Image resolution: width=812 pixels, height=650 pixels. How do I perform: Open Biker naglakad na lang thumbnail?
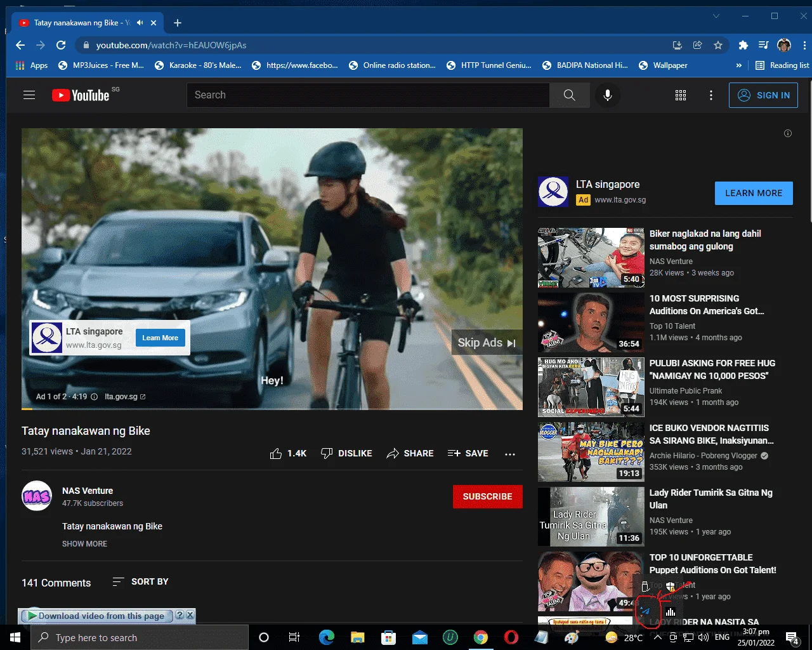(591, 258)
